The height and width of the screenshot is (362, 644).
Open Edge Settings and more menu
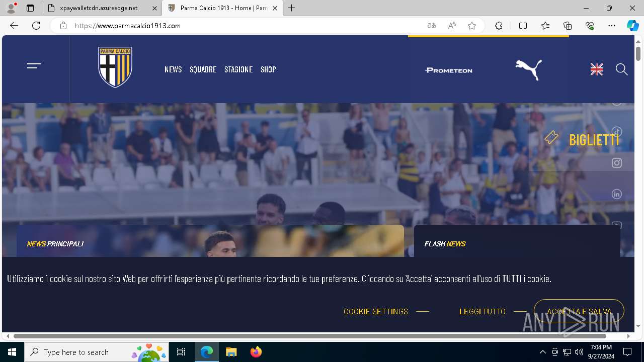point(612,26)
